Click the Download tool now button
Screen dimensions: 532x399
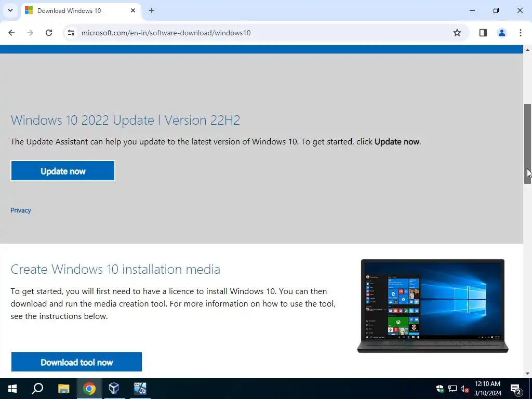(76, 362)
